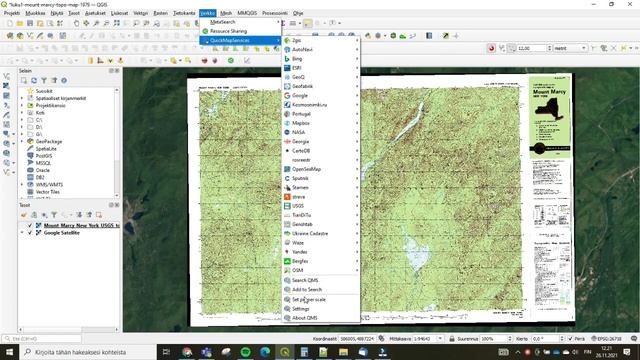Open the Mittakaava scale dropdown

pos(440,339)
